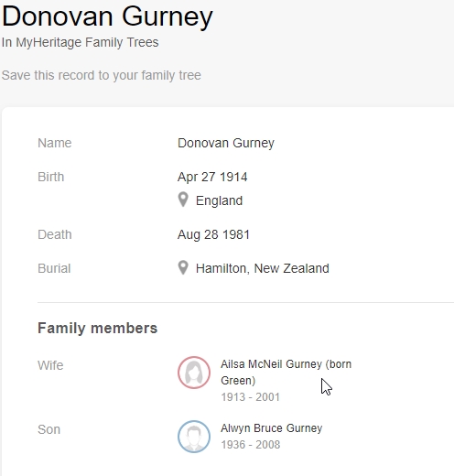Click the Apr 27 1914 birth date
Viewport: 454px width, 476px height.
212,177
